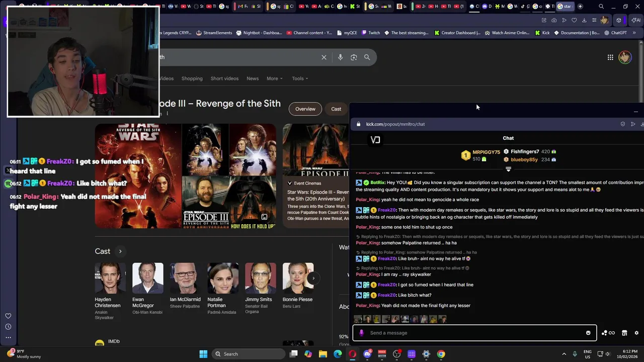This screenshot has height=362, width=644.
Task: Open the Google apps grid
Action: 610,57
